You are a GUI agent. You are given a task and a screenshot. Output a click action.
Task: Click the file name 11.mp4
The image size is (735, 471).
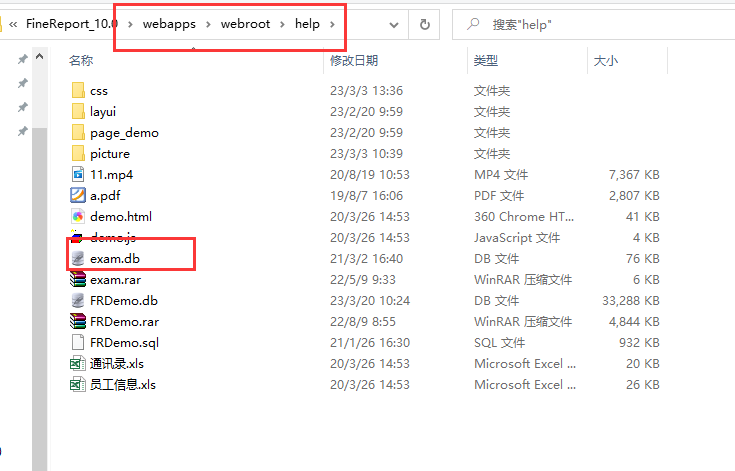pos(112,175)
